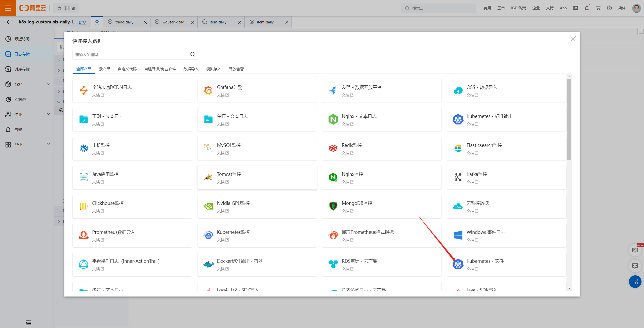Select the Grafana告警 icon card
The height and width of the screenshot is (328, 644).
coord(208,90)
